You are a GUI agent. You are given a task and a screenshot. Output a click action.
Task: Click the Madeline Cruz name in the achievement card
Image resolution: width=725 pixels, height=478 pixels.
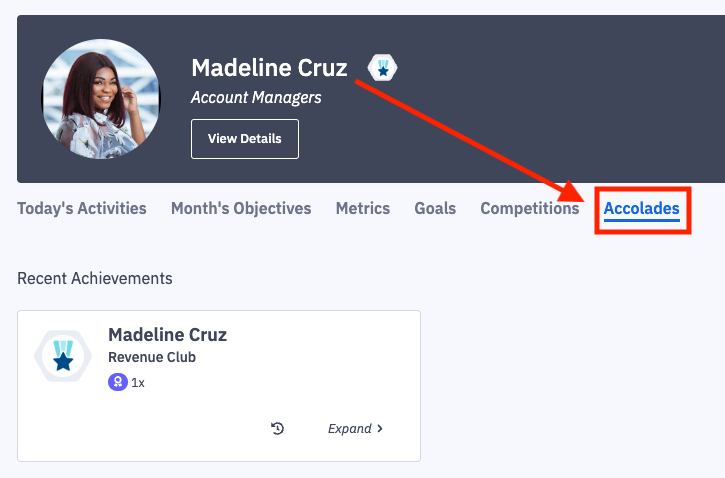tap(167, 335)
